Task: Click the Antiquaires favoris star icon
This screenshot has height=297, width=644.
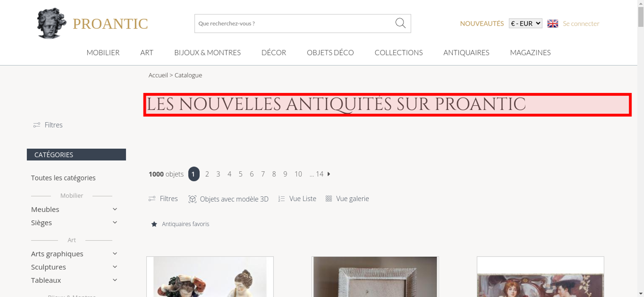Action: click(x=154, y=224)
